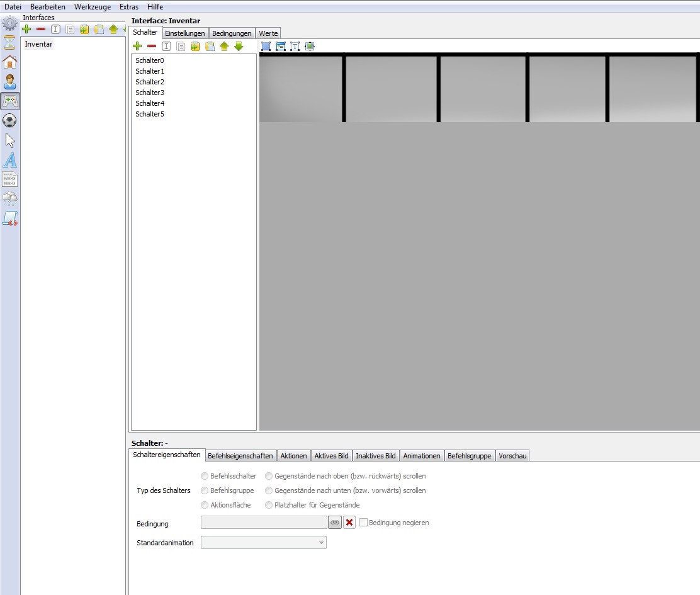
Task: Open Cursors section via arrow pointer icon
Action: pos(10,140)
